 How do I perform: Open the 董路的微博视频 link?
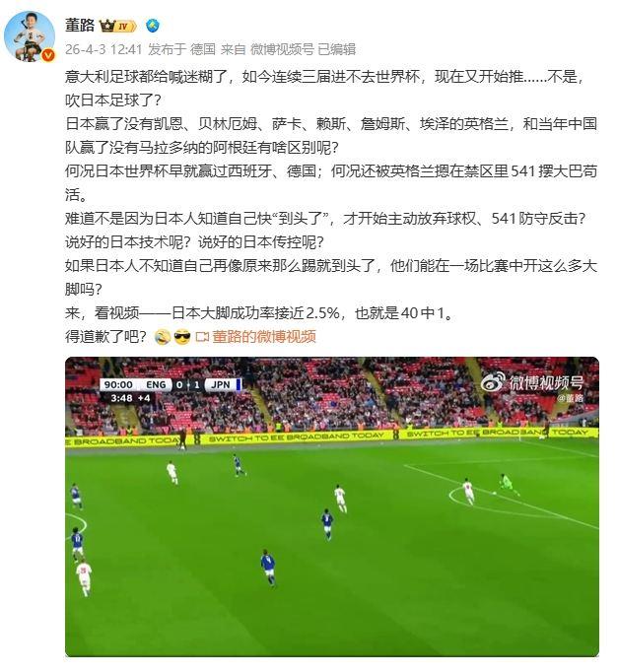point(264,336)
